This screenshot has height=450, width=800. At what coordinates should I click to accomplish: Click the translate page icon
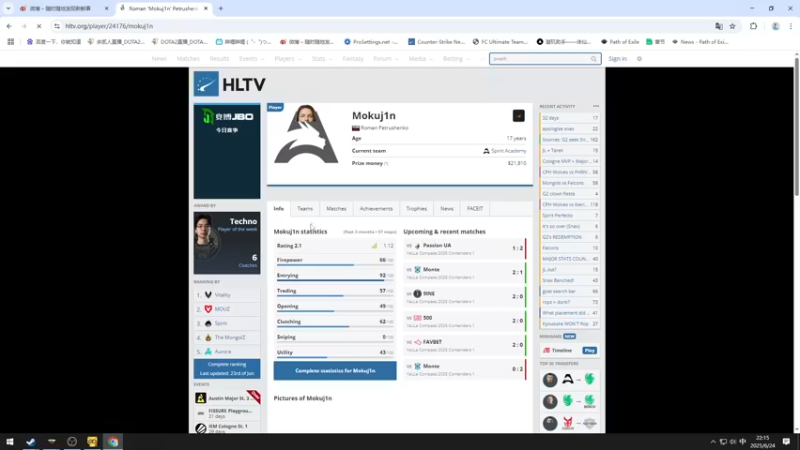tap(719, 26)
